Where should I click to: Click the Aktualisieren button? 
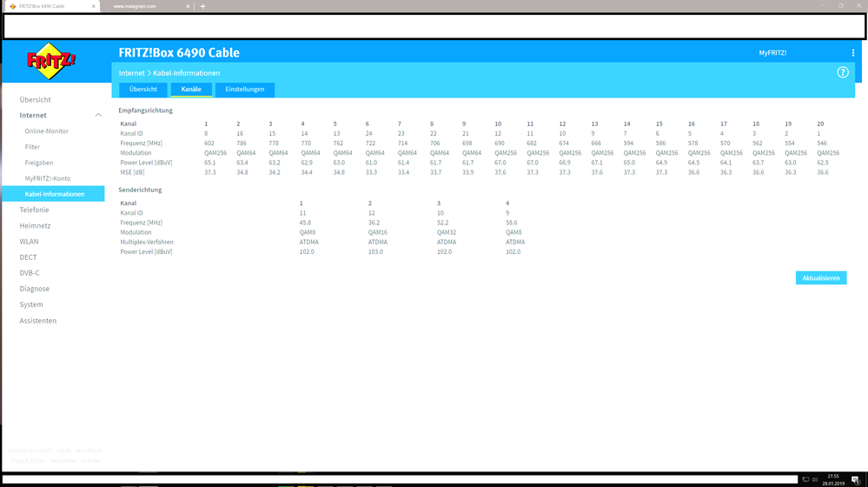(x=821, y=278)
